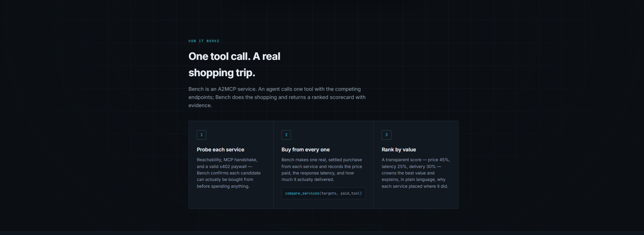
Task: Click the step 2 number badge
Action: coord(286,135)
